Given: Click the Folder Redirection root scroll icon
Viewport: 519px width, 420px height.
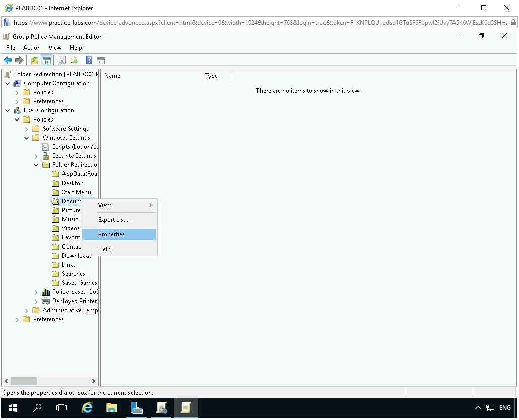Looking at the screenshot, I should [x=8, y=74].
